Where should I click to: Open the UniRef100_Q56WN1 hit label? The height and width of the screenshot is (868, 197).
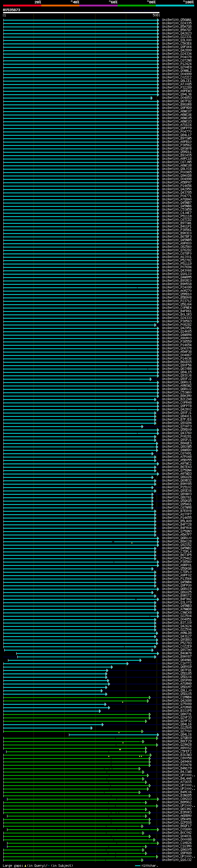coord(177,20)
